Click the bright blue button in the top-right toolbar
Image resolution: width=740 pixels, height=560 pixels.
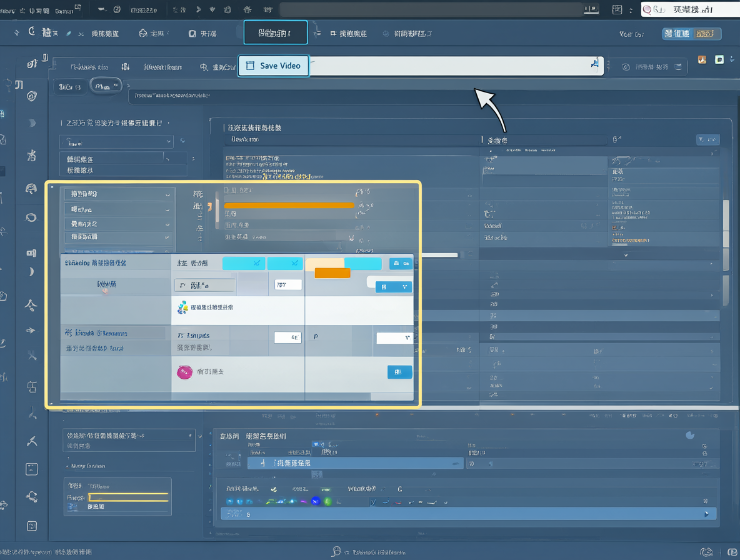pyautogui.click(x=677, y=34)
